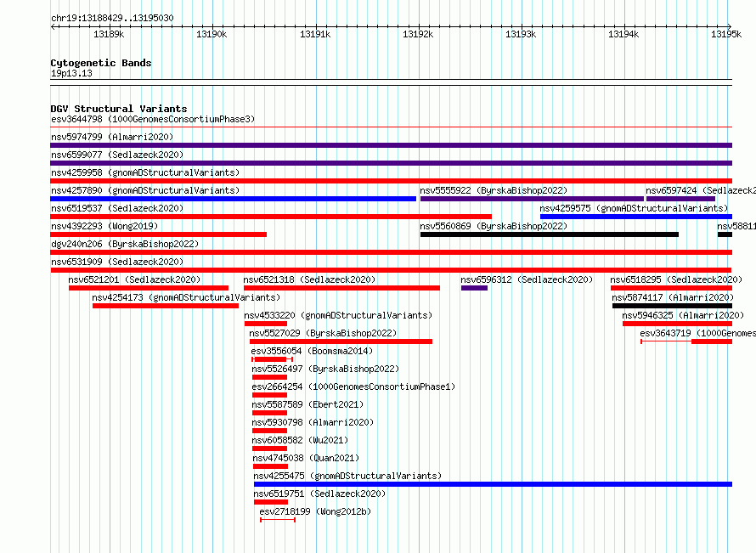
Task: Click the 13192k ruler position
Action: point(418,34)
